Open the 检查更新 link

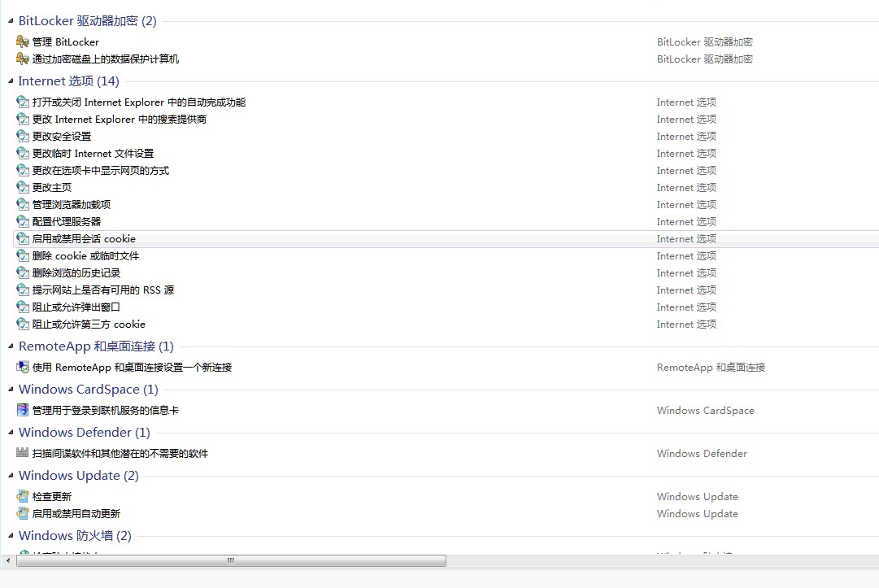[x=51, y=497]
